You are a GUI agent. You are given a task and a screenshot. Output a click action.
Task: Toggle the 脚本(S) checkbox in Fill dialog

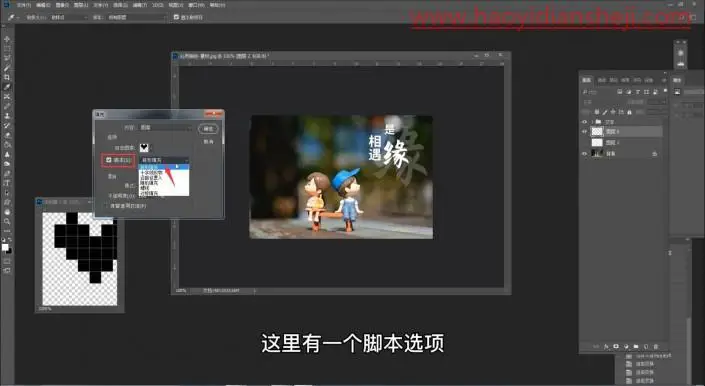click(x=109, y=160)
